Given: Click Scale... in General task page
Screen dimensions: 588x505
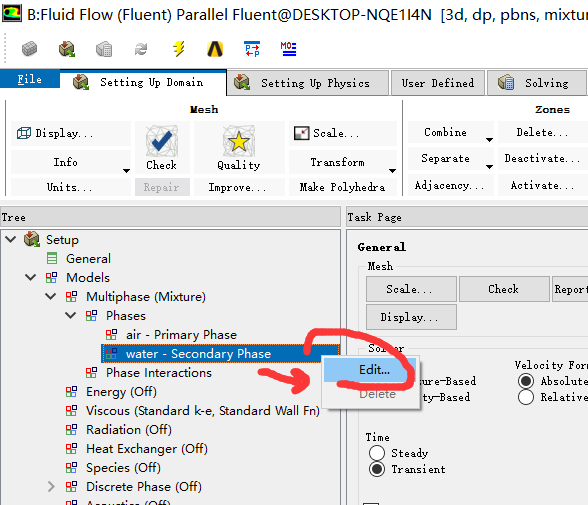Looking at the screenshot, I should 411,289.
